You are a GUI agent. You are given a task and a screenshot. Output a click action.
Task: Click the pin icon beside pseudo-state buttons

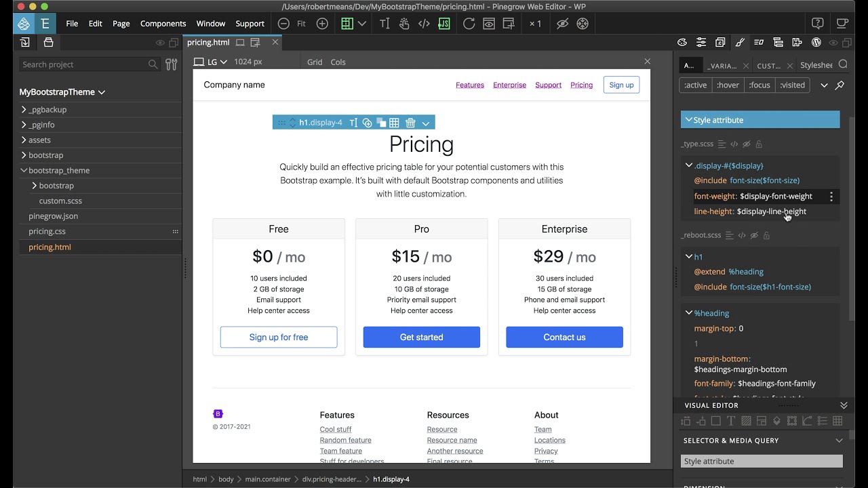tap(840, 85)
